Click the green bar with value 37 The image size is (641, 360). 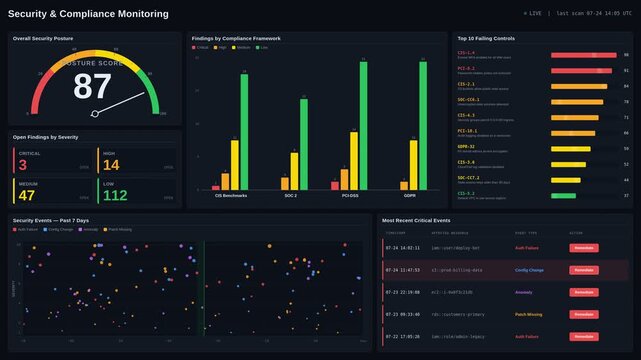[x=563, y=196]
